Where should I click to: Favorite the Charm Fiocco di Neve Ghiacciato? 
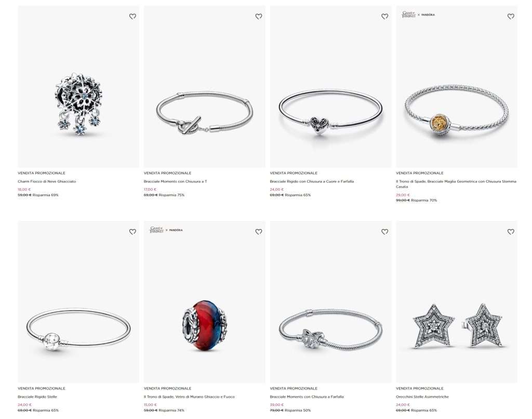tap(132, 16)
